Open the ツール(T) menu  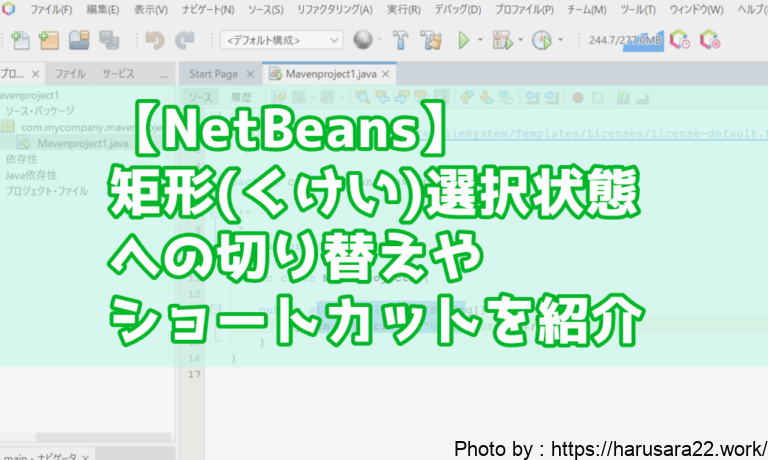(638, 10)
